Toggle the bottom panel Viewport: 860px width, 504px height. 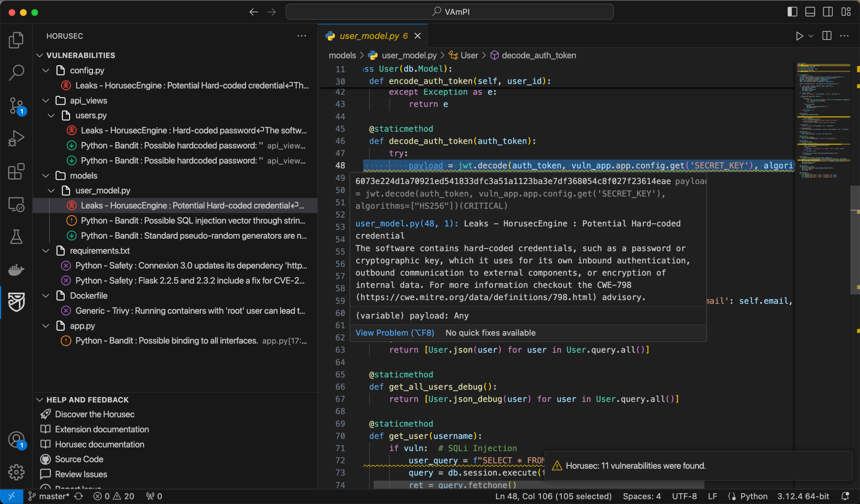(x=810, y=12)
